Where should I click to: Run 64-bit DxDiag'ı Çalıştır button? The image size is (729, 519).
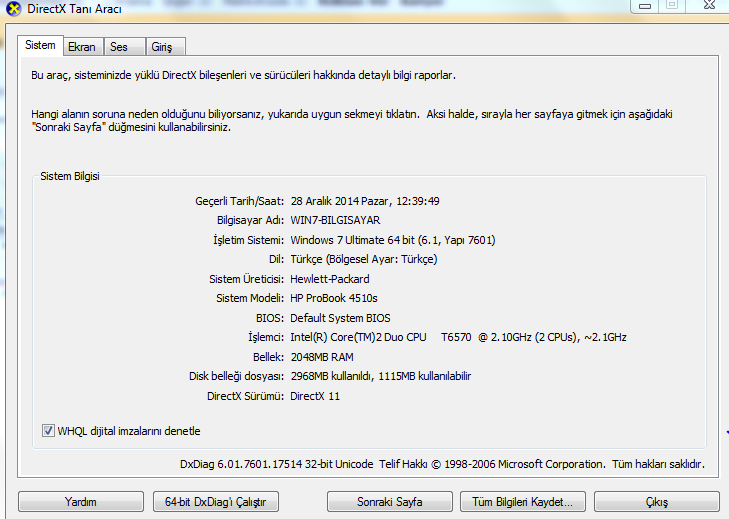tap(216, 502)
